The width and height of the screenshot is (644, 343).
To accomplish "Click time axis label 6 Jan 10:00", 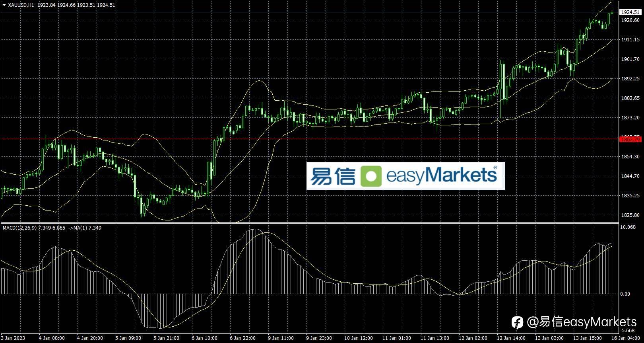I will [204, 338].
